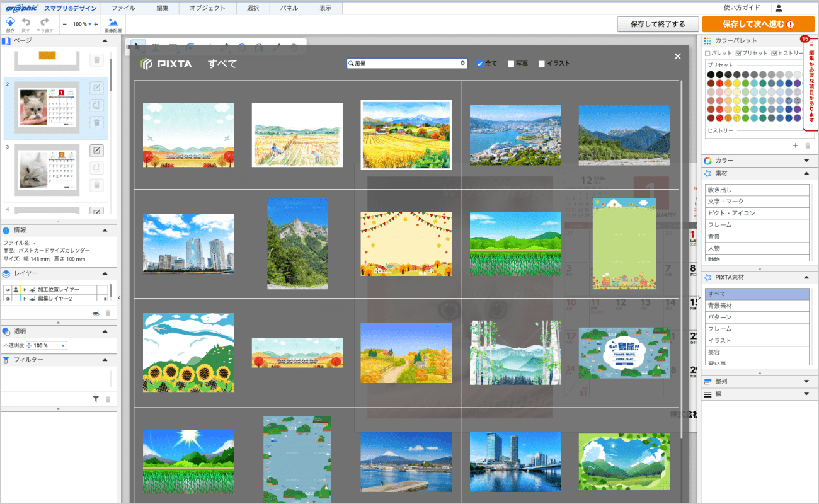Click the 戻す undo arrow icon

coord(26,21)
